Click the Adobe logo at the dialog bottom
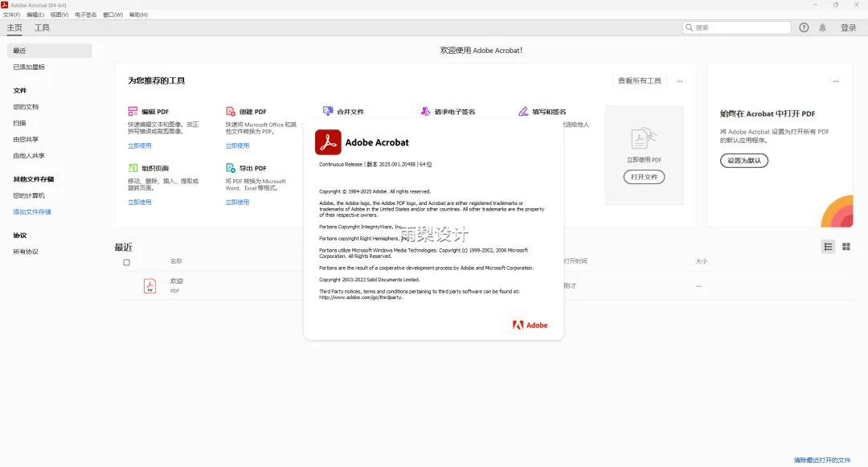 530,326
